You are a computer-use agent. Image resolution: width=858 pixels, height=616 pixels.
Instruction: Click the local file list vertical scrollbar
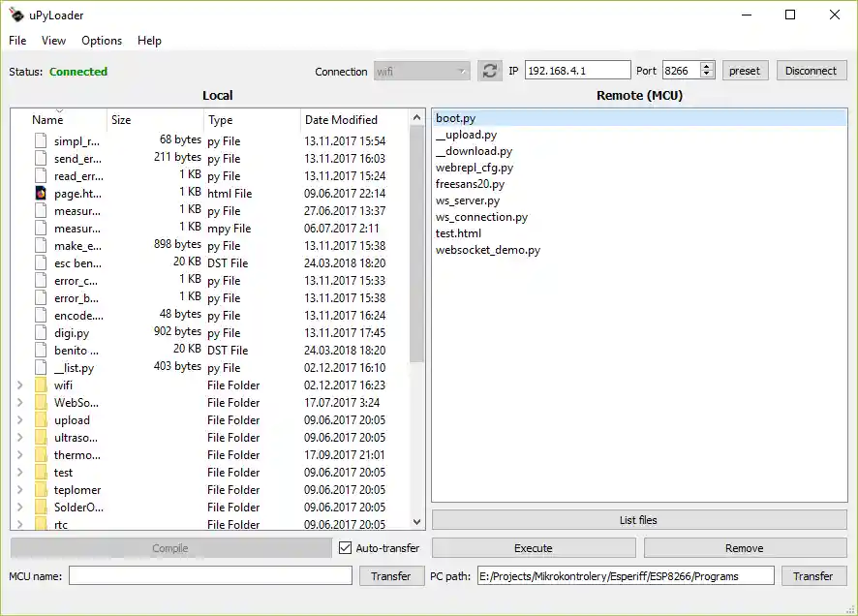pos(417,242)
